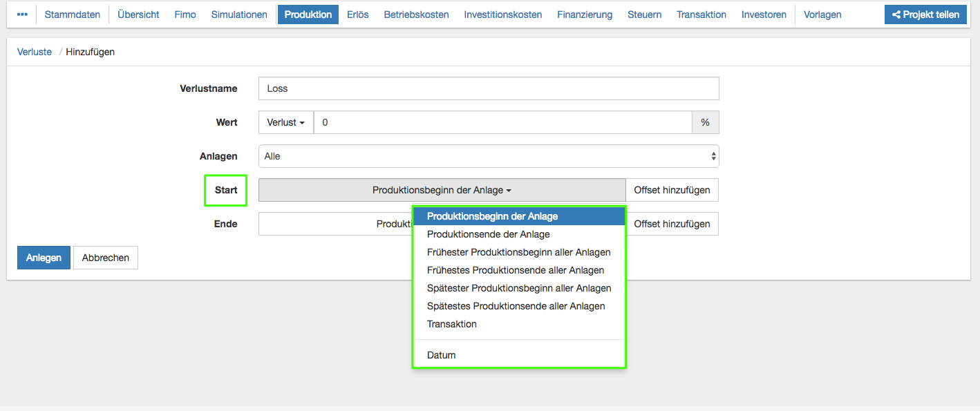
Task: Pick Spätestes Produktionsende aller Anlagen option
Action: coord(516,306)
